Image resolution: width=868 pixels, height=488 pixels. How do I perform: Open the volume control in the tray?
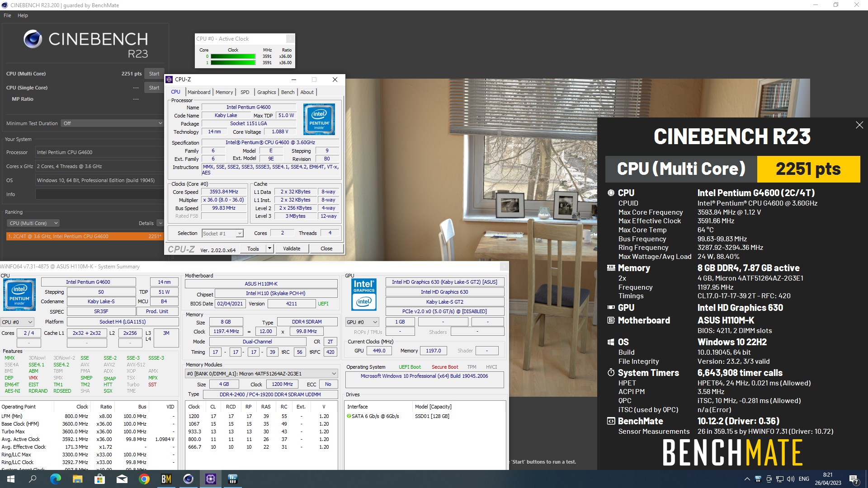pyautogui.click(x=791, y=479)
